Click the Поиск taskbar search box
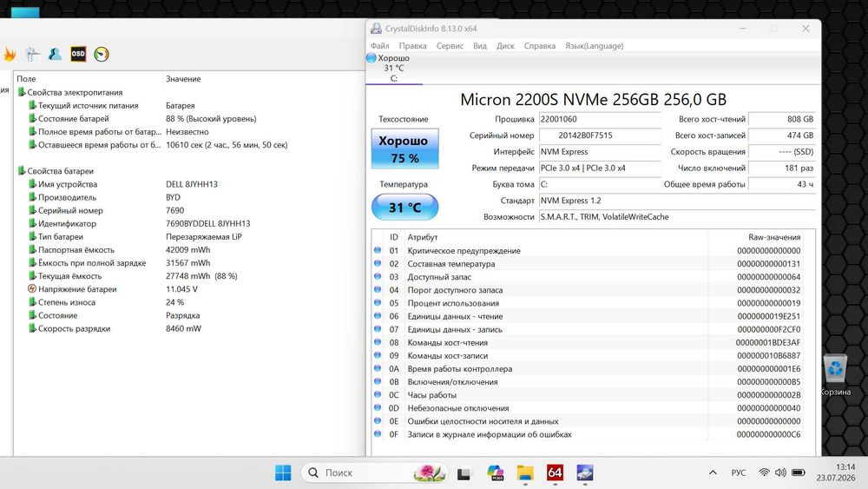The width and height of the screenshot is (868, 489). [375, 472]
